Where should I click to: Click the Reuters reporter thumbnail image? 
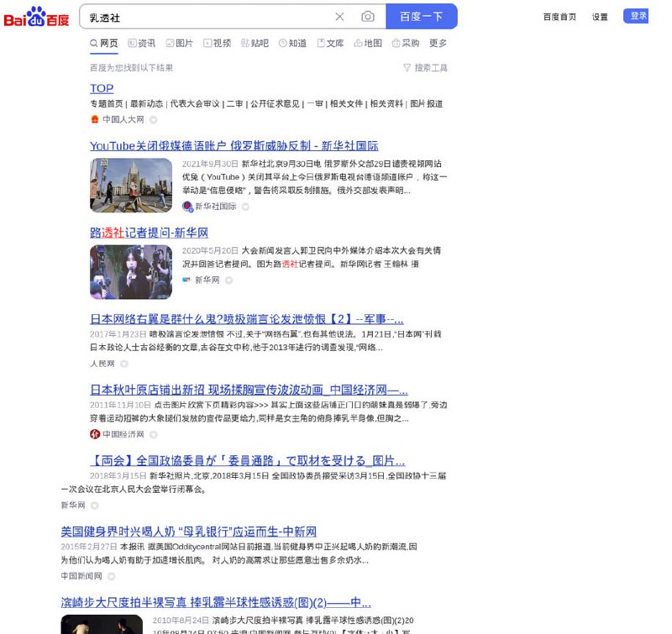pyautogui.click(x=130, y=272)
